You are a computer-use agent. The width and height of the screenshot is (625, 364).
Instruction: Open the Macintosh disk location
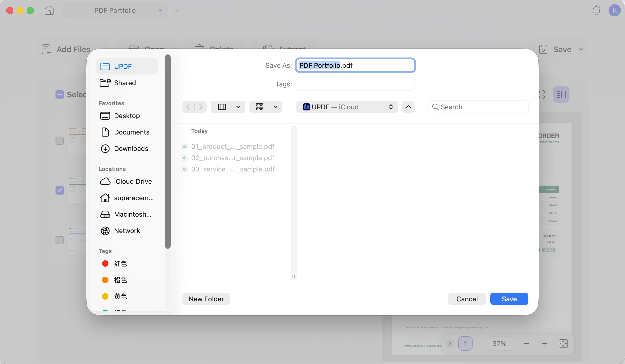[x=127, y=214]
